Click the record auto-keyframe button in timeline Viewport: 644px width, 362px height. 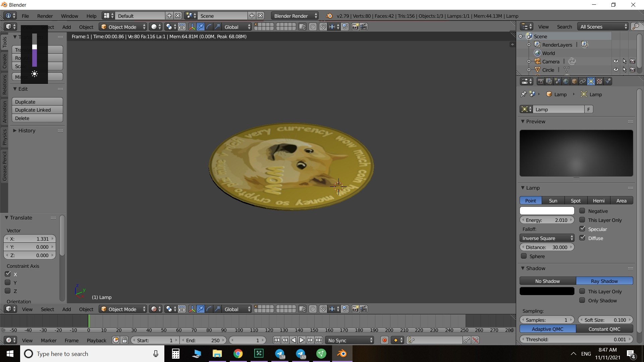click(384, 340)
